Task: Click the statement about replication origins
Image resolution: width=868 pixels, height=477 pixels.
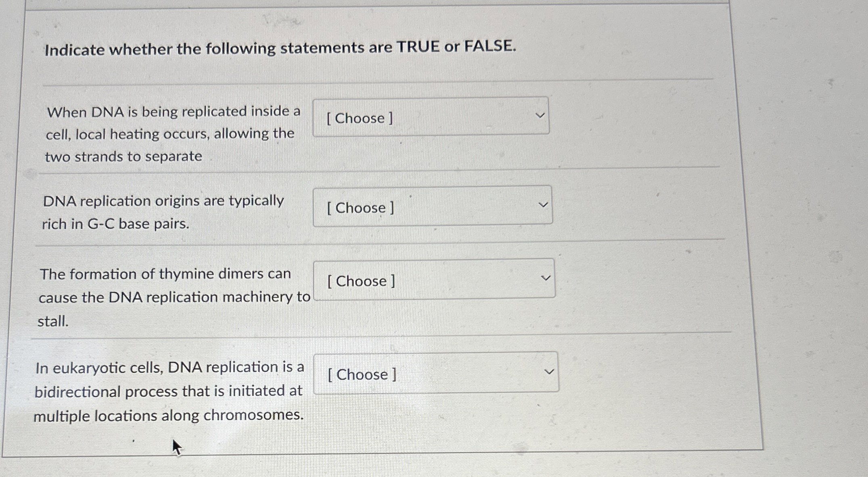Action: pyautogui.click(x=163, y=212)
